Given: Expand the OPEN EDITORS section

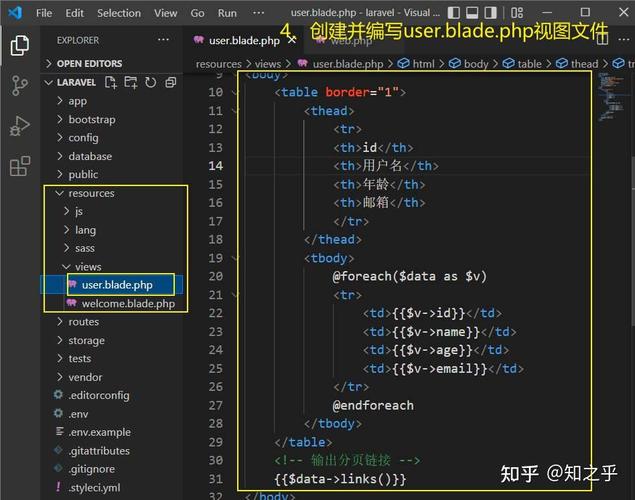Looking at the screenshot, I should [113, 64].
